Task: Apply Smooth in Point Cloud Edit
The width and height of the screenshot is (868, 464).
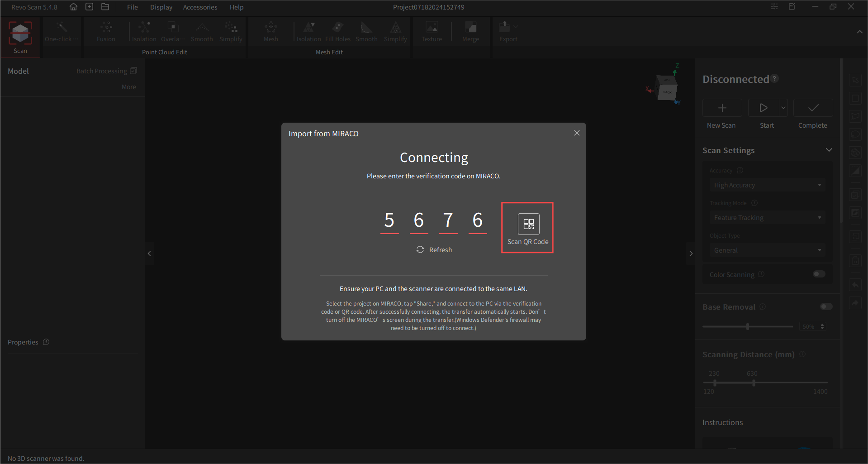Action: [202, 32]
